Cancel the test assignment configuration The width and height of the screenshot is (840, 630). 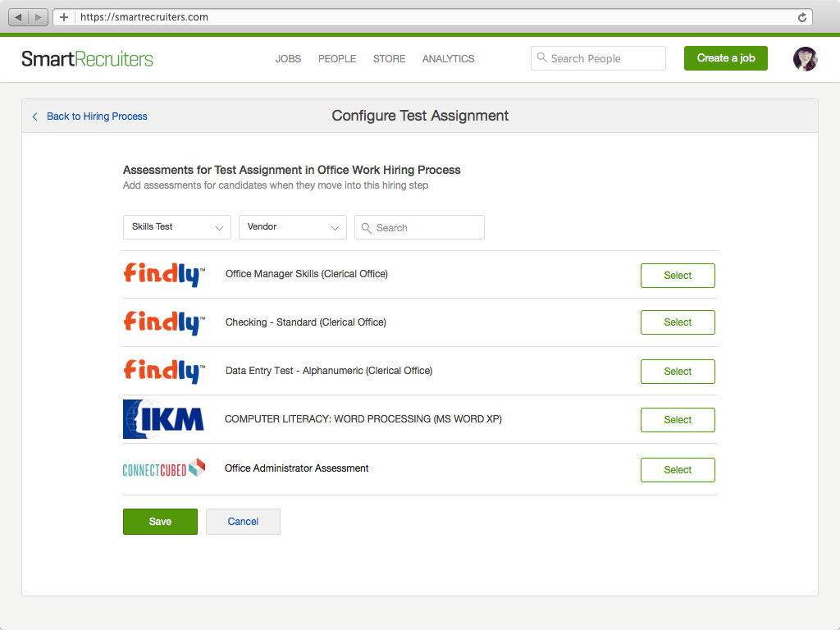[x=243, y=522]
